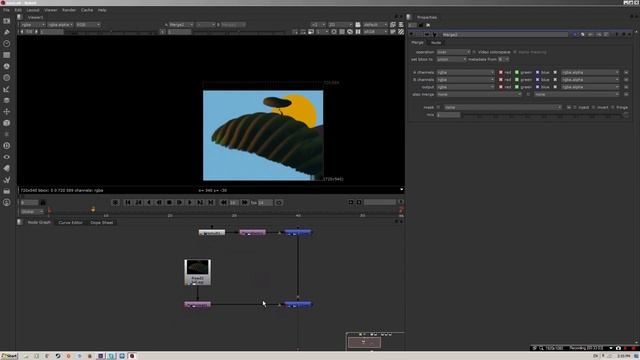The image size is (640, 360).
Task: Toggle output green checkbox
Action: pos(517,87)
